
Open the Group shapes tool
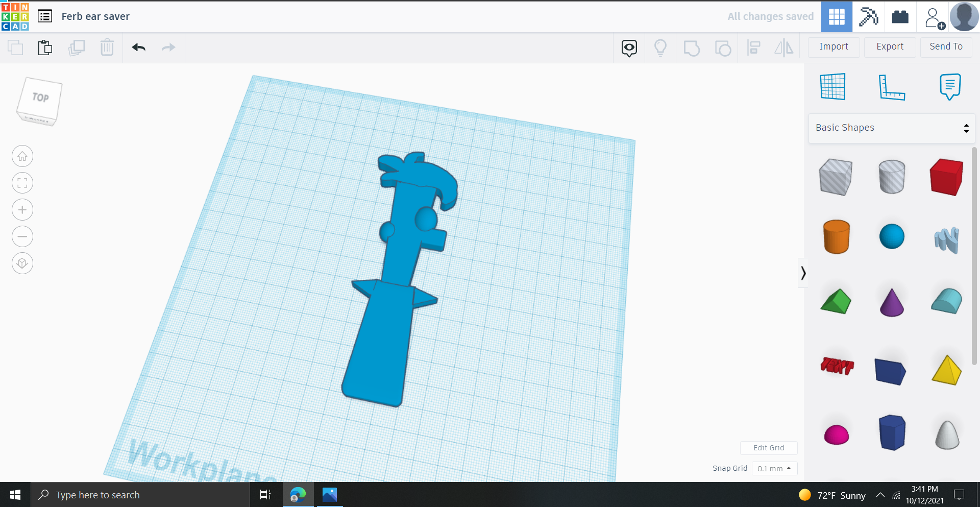[x=692, y=47]
